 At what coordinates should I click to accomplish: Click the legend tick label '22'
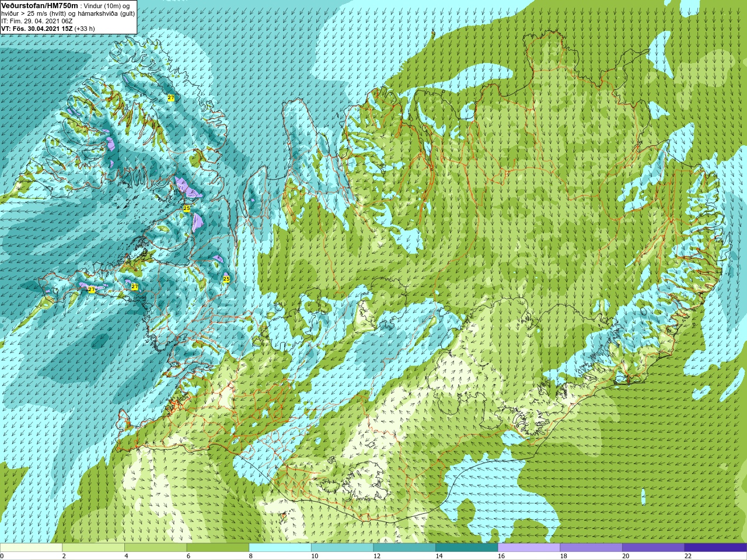pyautogui.click(x=688, y=556)
